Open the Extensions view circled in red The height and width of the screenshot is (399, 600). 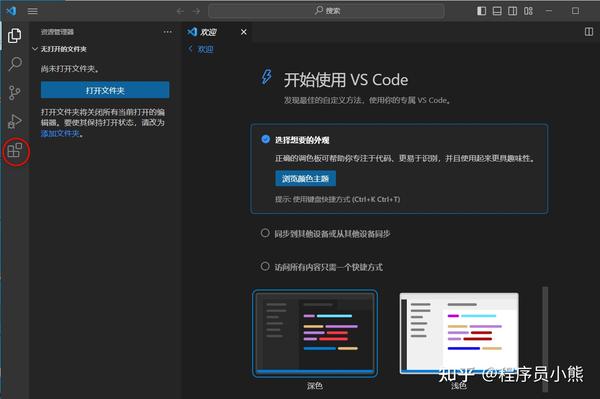point(15,150)
